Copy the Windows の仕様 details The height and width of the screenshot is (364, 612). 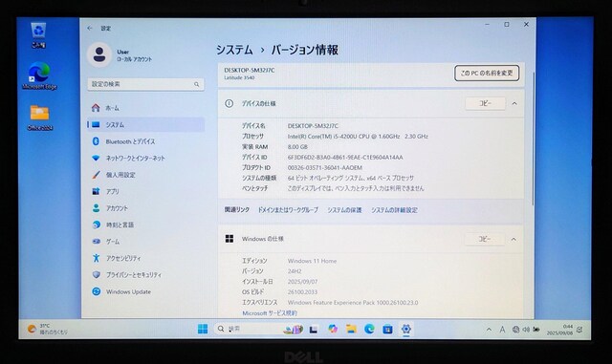pos(485,239)
